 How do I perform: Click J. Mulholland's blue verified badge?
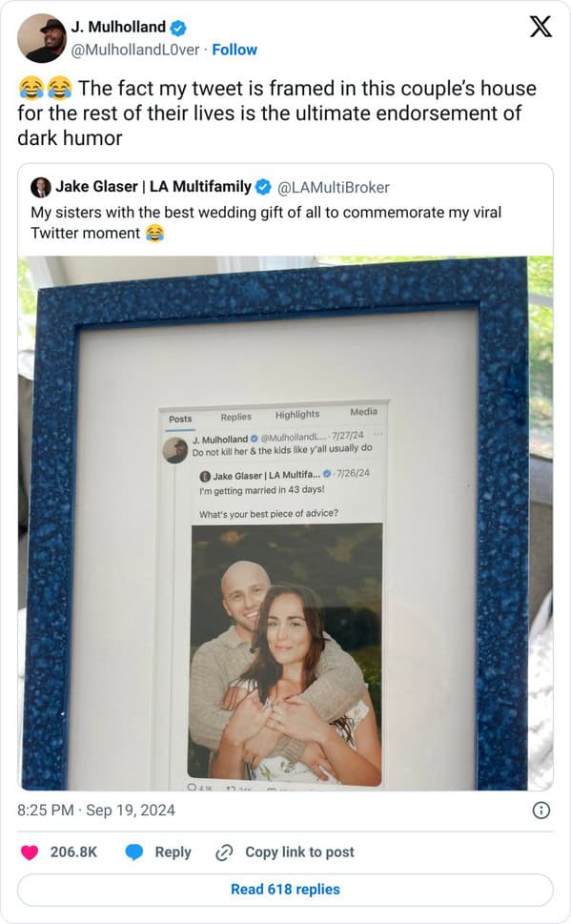tap(178, 27)
